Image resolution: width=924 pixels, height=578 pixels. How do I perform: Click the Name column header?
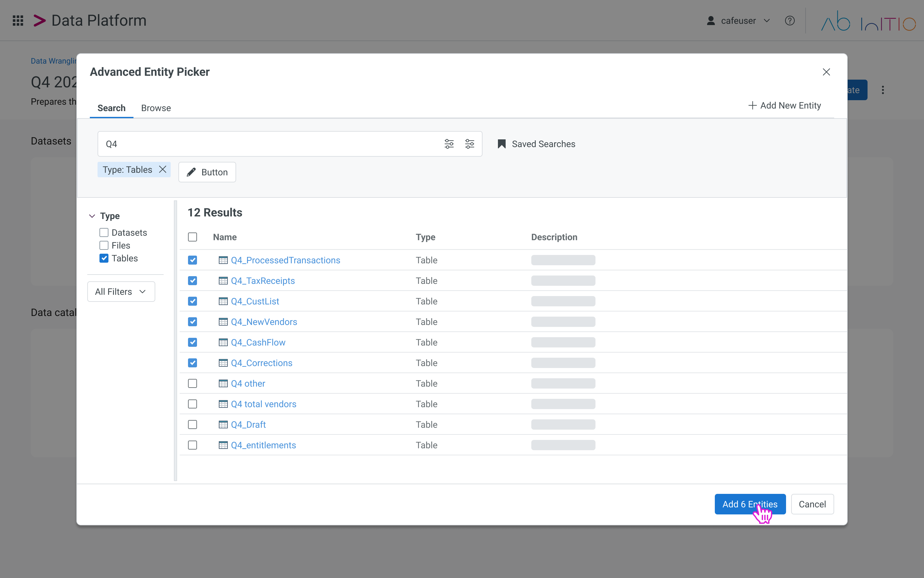(x=225, y=237)
